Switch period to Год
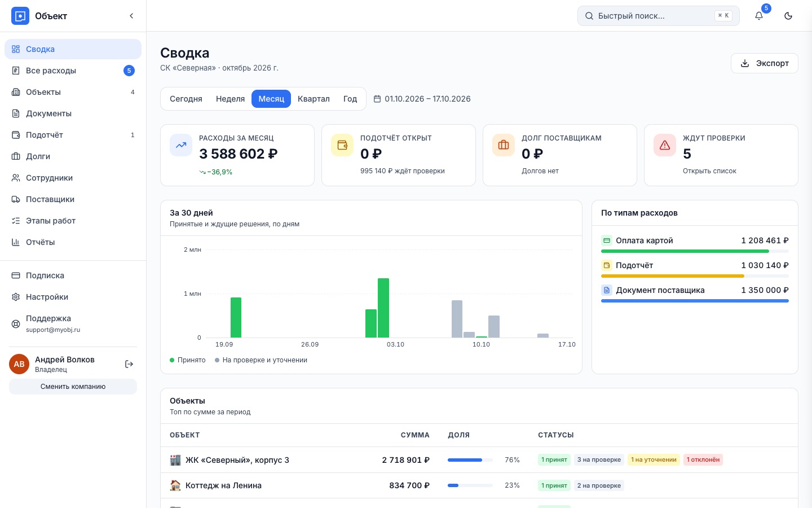 [x=350, y=99]
